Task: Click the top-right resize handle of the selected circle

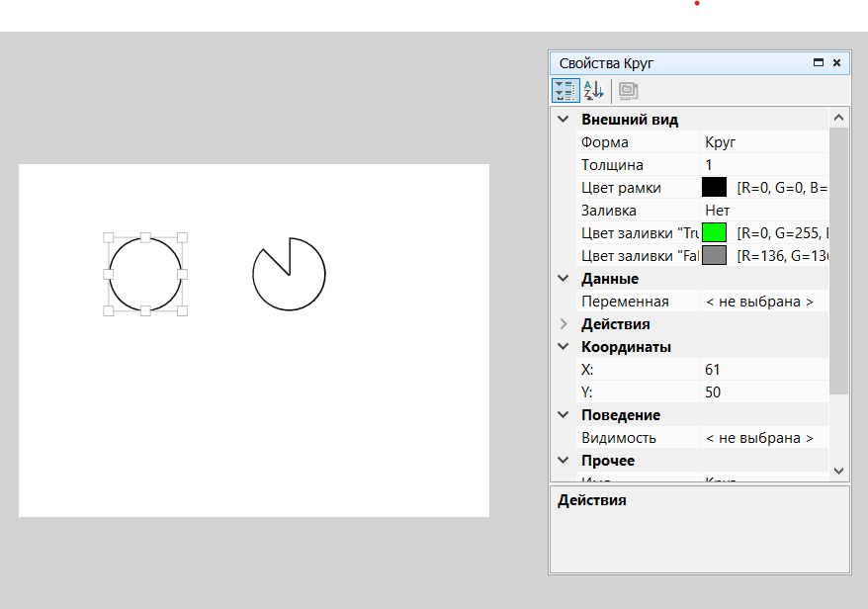Action: (182, 237)
